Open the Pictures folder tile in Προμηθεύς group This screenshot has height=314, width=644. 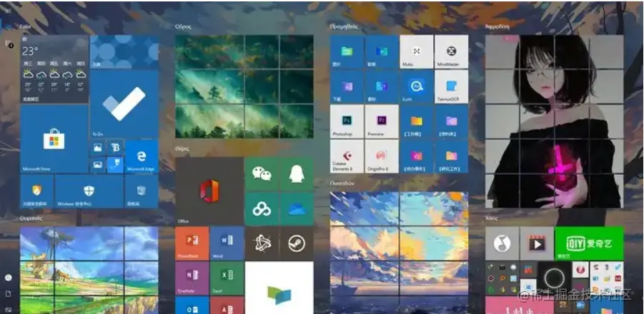347,51
